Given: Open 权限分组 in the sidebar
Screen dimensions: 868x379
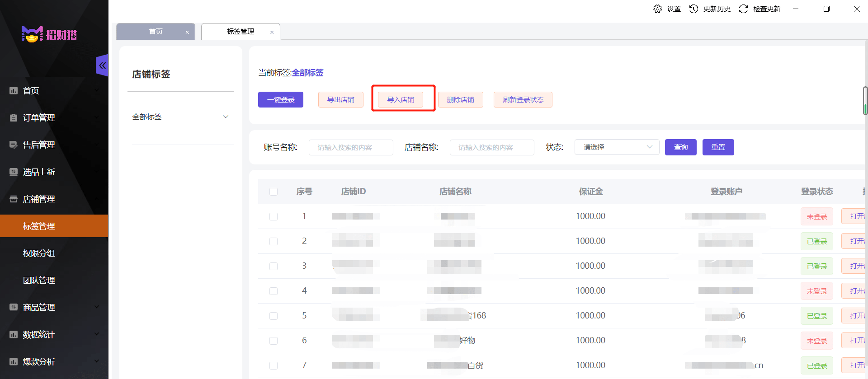Looking at the screenshot, I should [39, 253].
